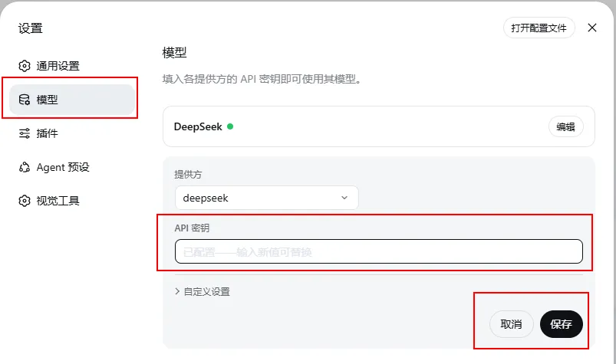Click the sliders icon beside 插件
616x364 pixels.
(x=25, y=133)
